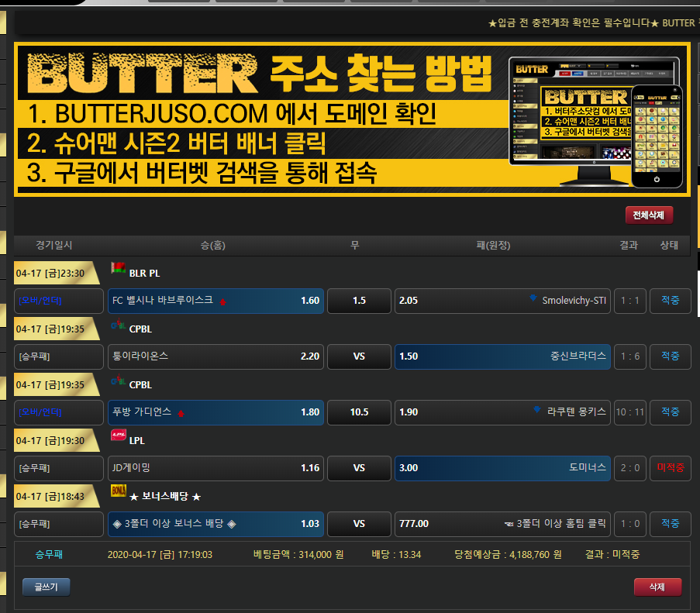Screen dimensions: 700x613
Task: Click the first CPBL league logo icon
Action: (x=118, y=325)
